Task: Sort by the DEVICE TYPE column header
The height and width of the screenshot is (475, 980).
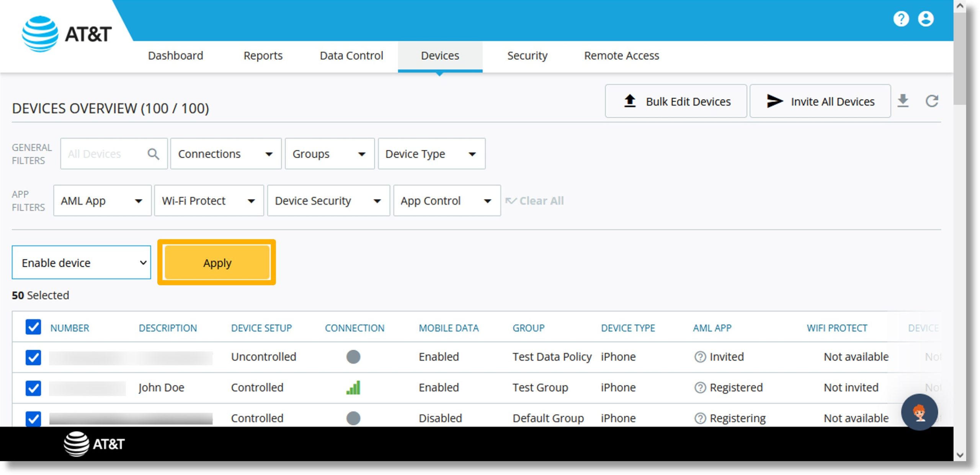Action: tap(628, 328)
